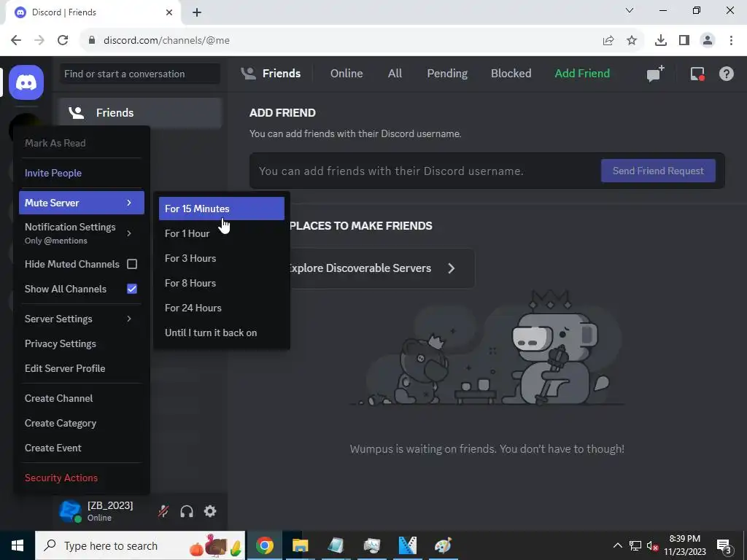Mute server For 3 Hours
The height and width of the screenshot is (560, 747).
tap(222, 258)
